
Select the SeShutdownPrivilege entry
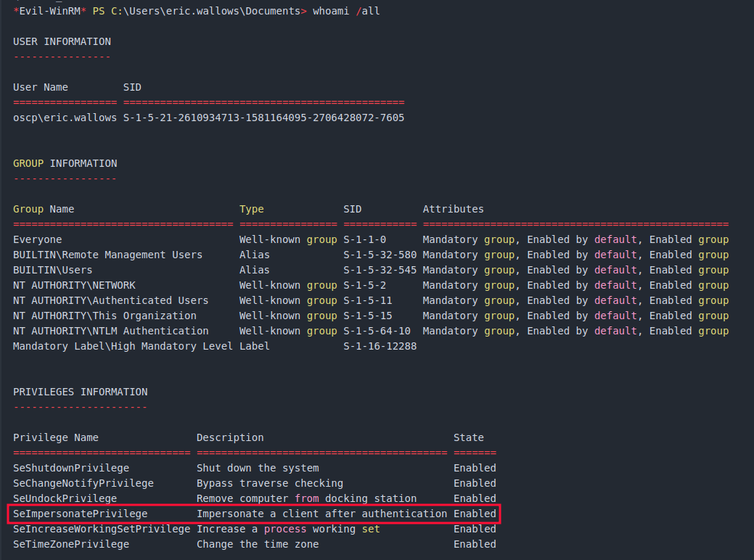[x=71, y=468]
